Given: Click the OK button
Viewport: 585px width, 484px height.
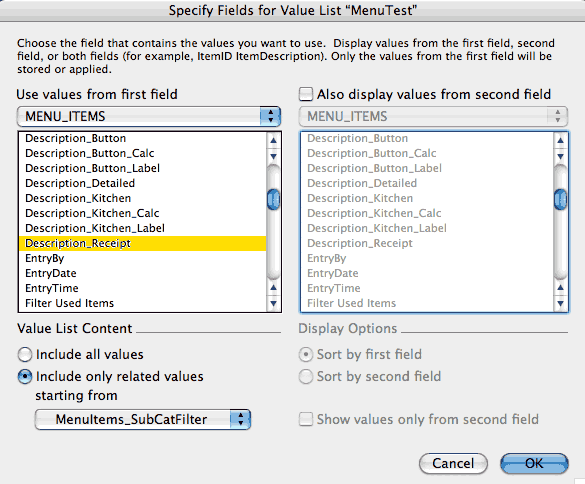Looking at the screenshot, I should [x=534, y=463].
